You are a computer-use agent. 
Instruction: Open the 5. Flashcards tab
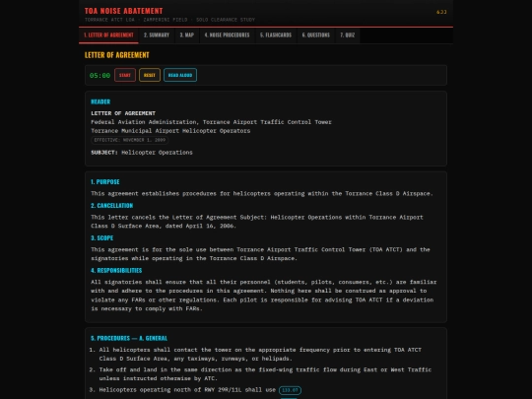276,35
